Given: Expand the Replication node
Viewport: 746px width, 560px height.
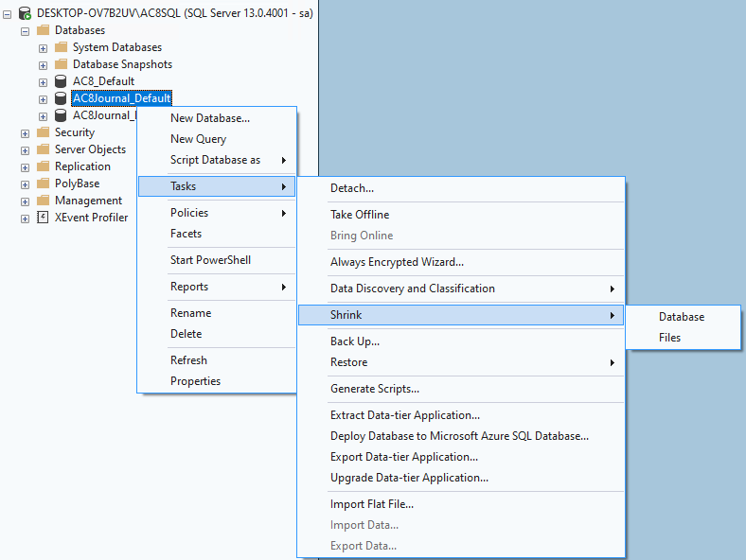Looking at the screenshot, I should point(26,167).
